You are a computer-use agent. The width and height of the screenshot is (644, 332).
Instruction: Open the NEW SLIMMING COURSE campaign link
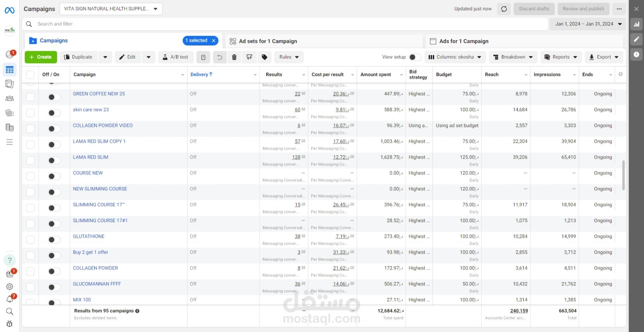point(100,189)
